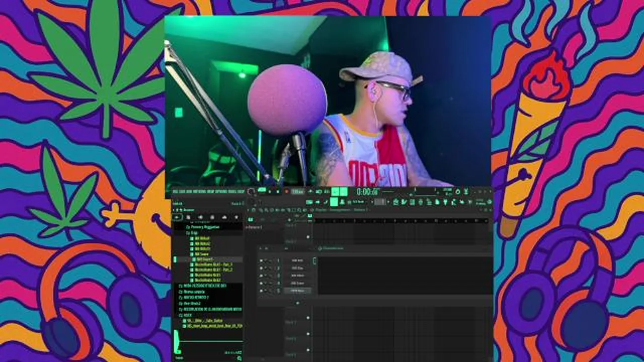Select the first browser tab icon
644x362 pixels.
coord(178,217)
